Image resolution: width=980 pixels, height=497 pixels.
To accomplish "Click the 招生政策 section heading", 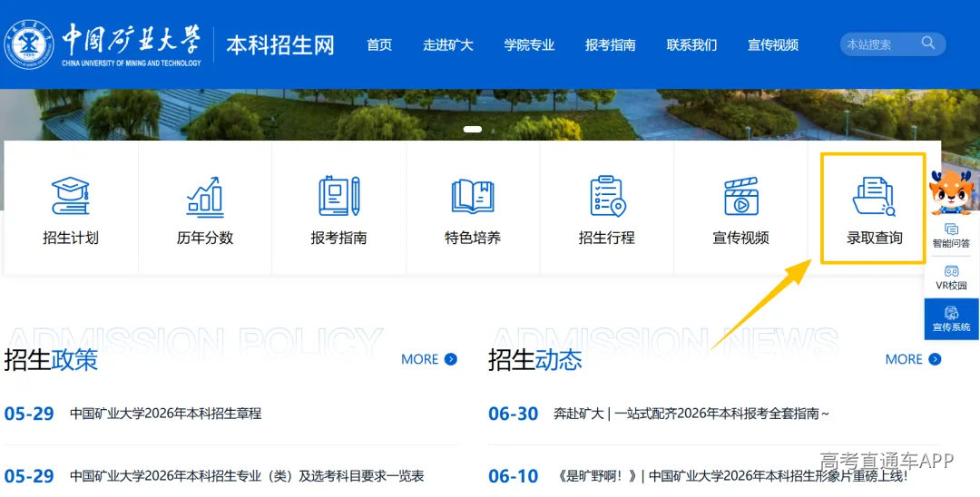I will [51, 360].
